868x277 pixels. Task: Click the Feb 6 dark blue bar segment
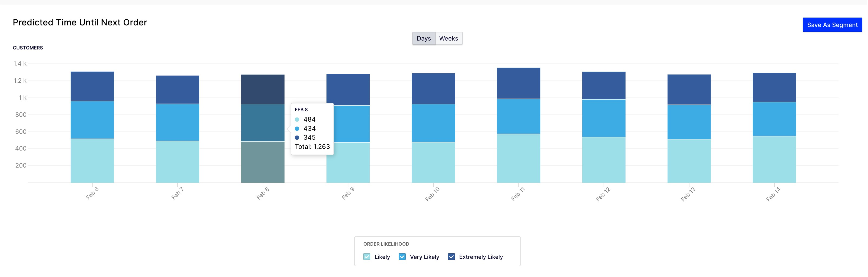pos(92,86)
